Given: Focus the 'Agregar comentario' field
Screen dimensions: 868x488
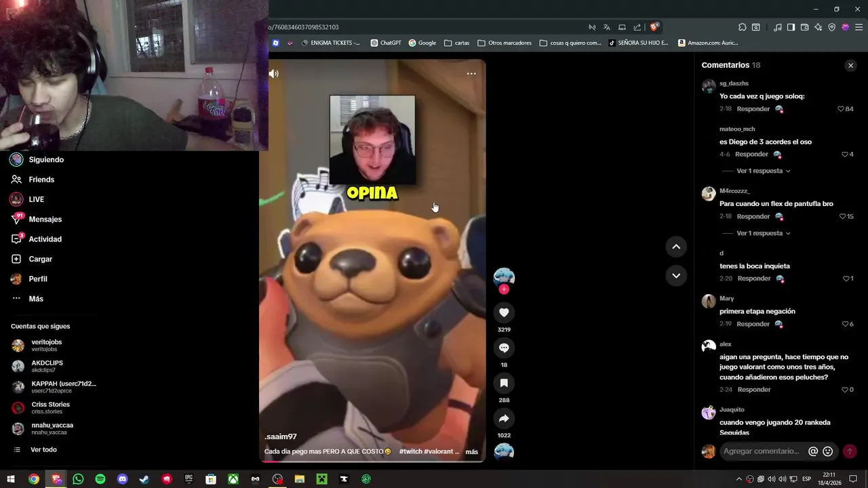Looking at the screenshot, I should click(x=762, y=451).
